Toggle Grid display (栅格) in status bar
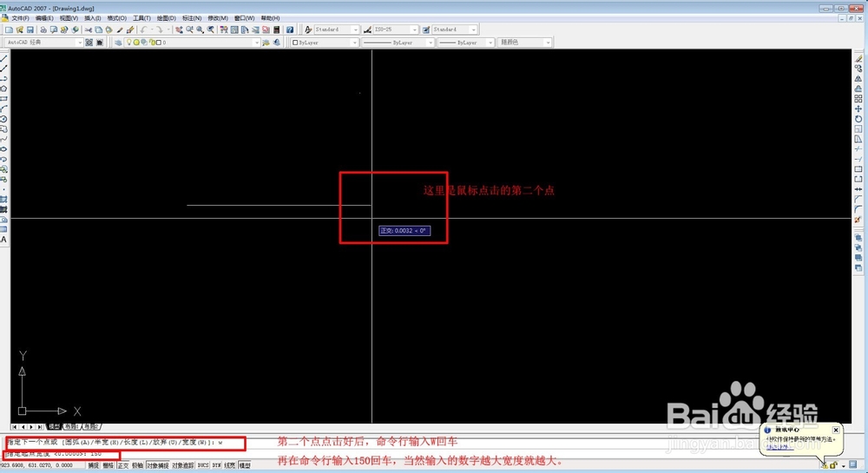The width and height of the screenshot is (868, 473). coord(108,465)
